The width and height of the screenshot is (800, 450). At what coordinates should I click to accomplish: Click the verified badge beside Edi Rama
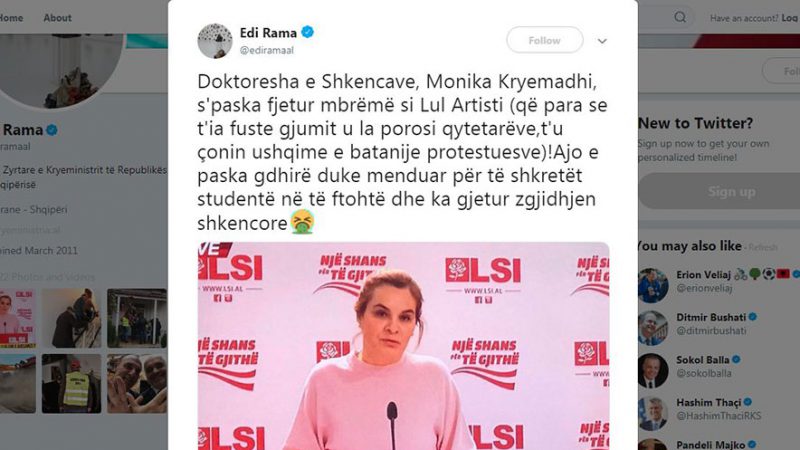point(307,32)
